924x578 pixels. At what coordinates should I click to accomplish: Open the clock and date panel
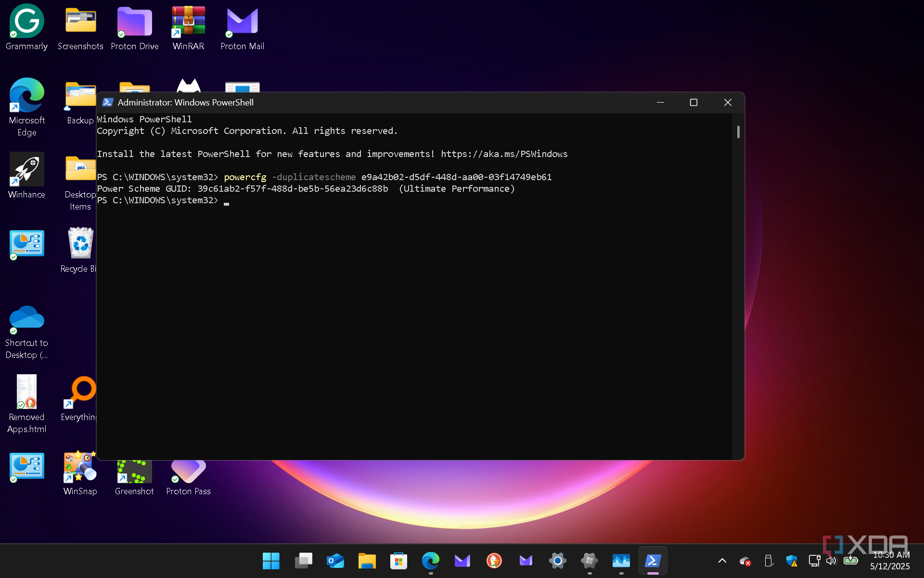coord(890,561)
